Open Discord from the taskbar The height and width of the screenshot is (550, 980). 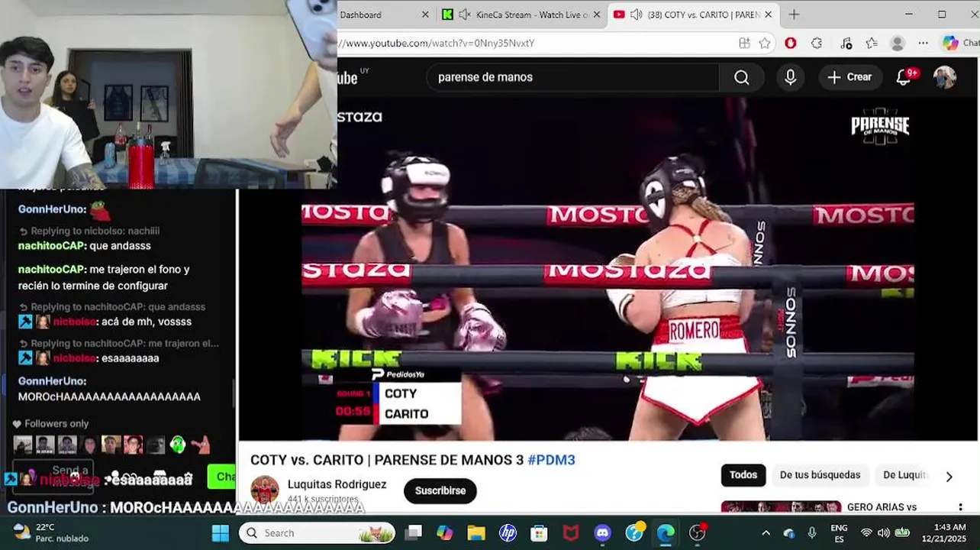tap(603, 532)
